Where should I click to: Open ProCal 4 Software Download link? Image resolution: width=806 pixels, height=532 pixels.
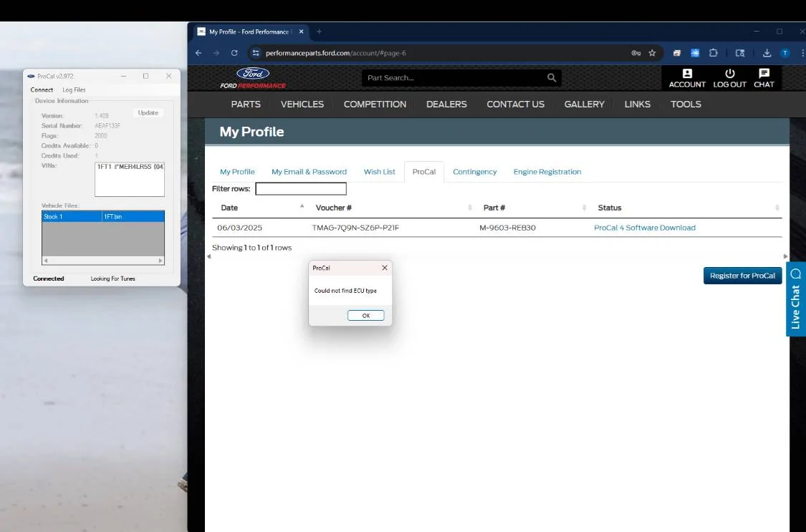(645, 228)
